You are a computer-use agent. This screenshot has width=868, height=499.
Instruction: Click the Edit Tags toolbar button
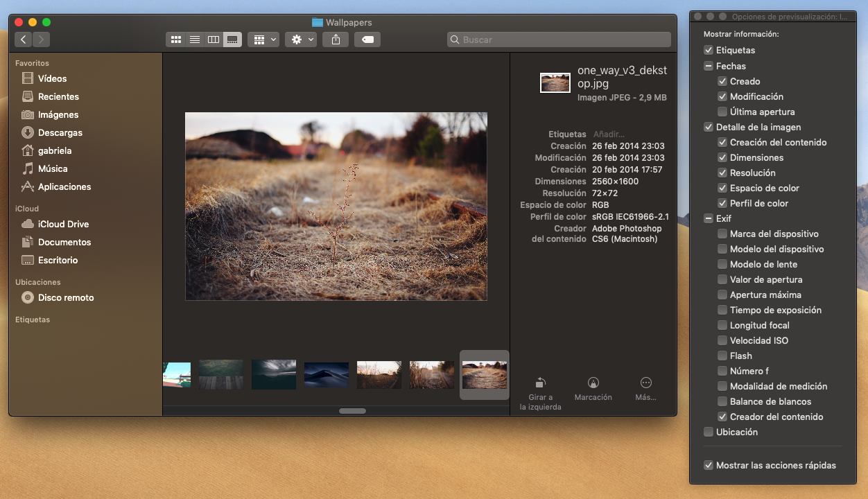[367, 40]
